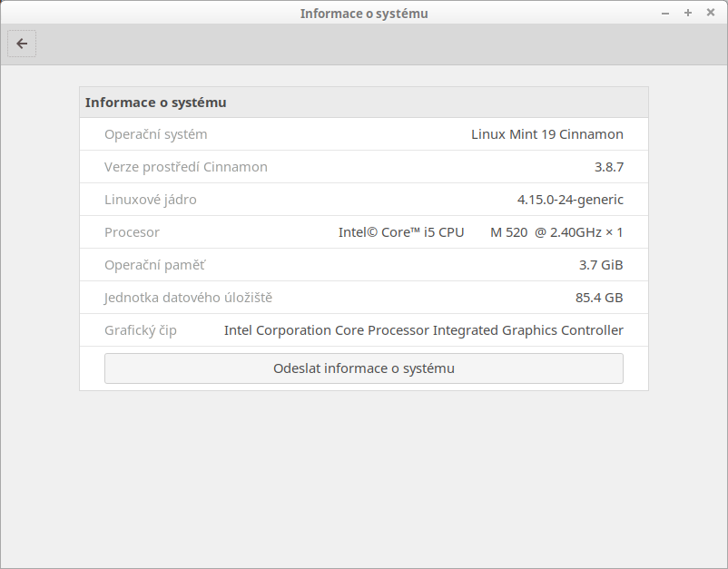Select kernel value '4.15.0-24-generic'
728x569 pixels.
[570, 200]
